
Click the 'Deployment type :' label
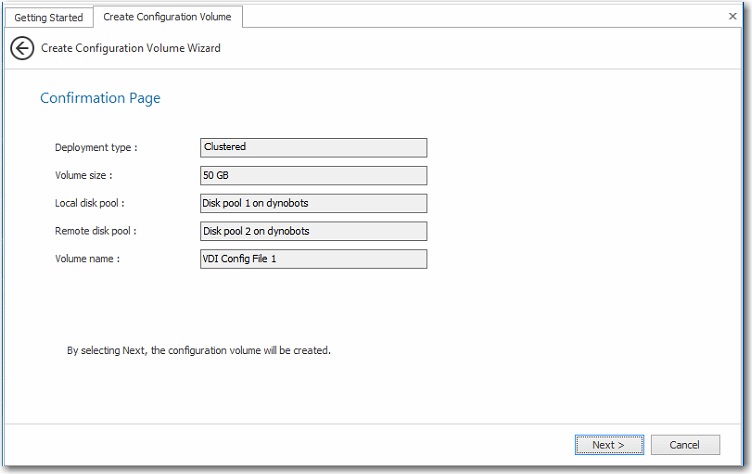point(96,148)
